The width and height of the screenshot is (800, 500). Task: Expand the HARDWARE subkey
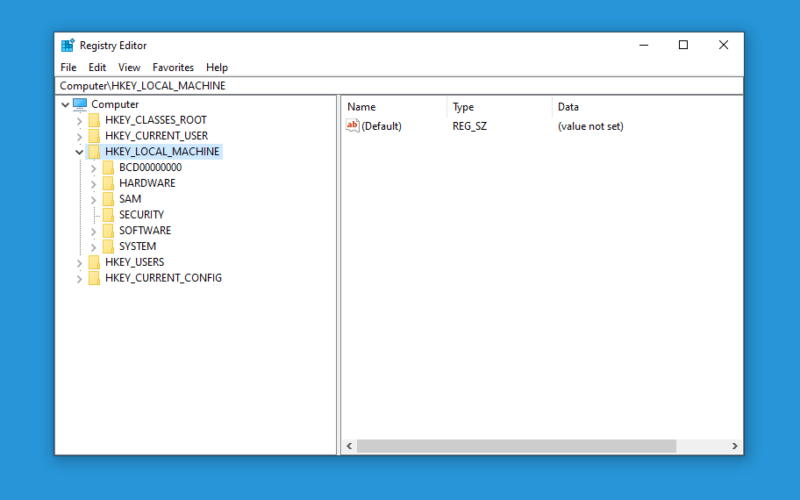pyautogui.click(x=93, y=184)
